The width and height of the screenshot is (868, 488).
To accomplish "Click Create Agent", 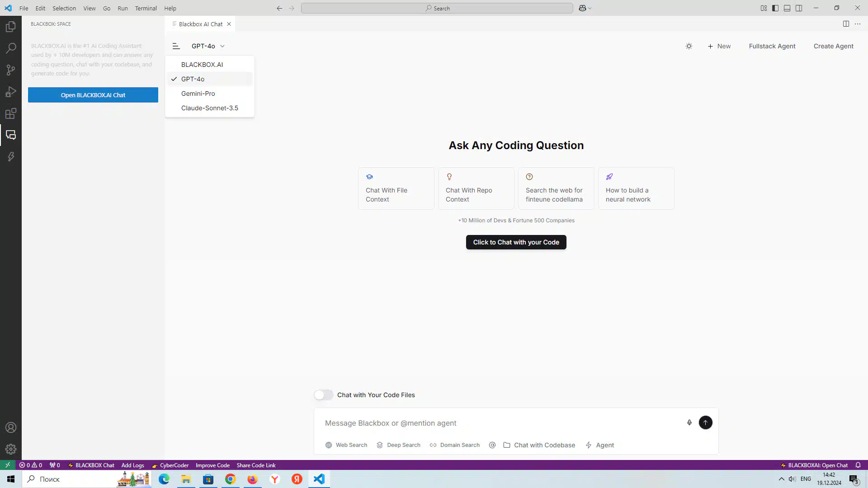I will click(x=834, y=46).
